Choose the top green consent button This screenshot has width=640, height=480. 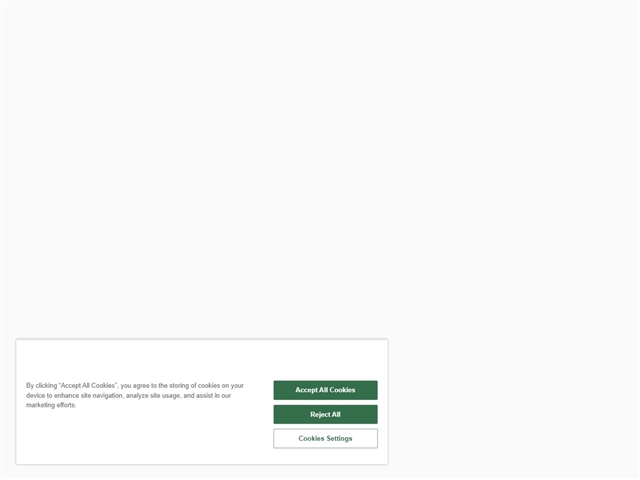coord(325,390)
